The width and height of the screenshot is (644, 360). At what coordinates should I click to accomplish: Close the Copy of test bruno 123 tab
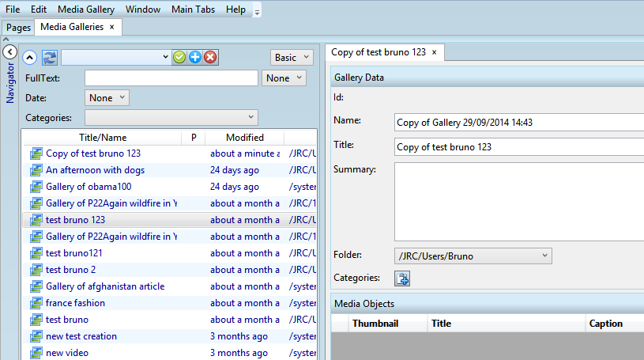pos(434,52)
